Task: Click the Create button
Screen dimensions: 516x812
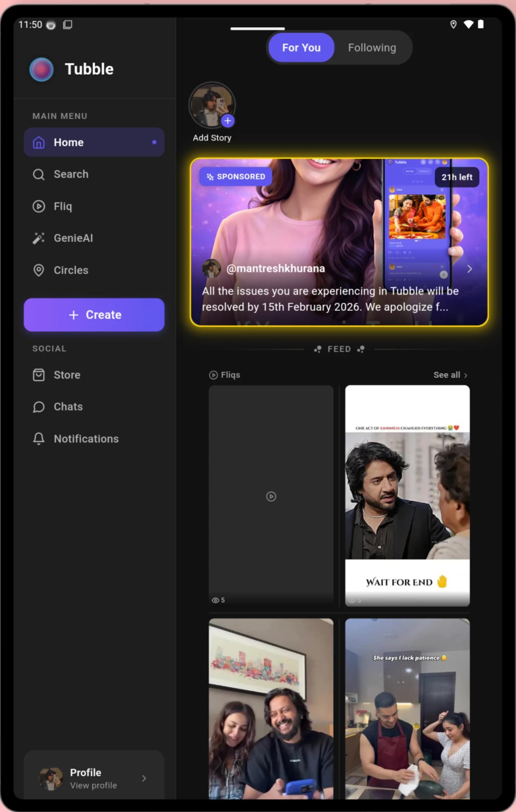Action: [x=94, y=315]
